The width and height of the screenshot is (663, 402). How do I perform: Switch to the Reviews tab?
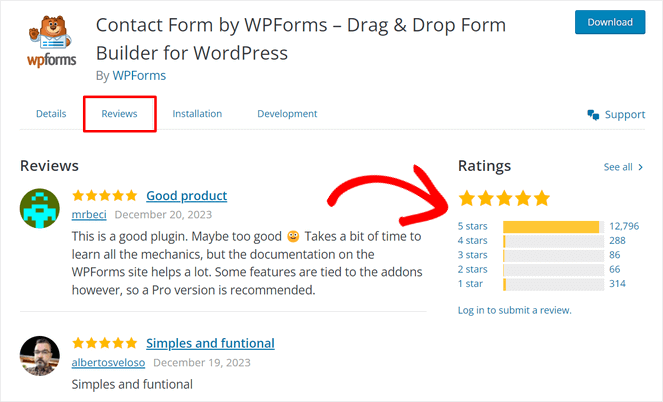(x=119, y=114)
